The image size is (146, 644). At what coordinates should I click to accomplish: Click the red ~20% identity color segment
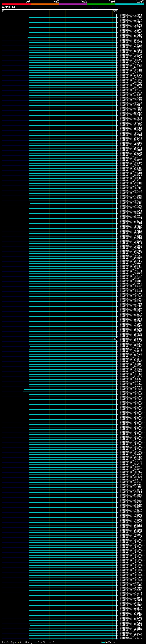point(16,4)
